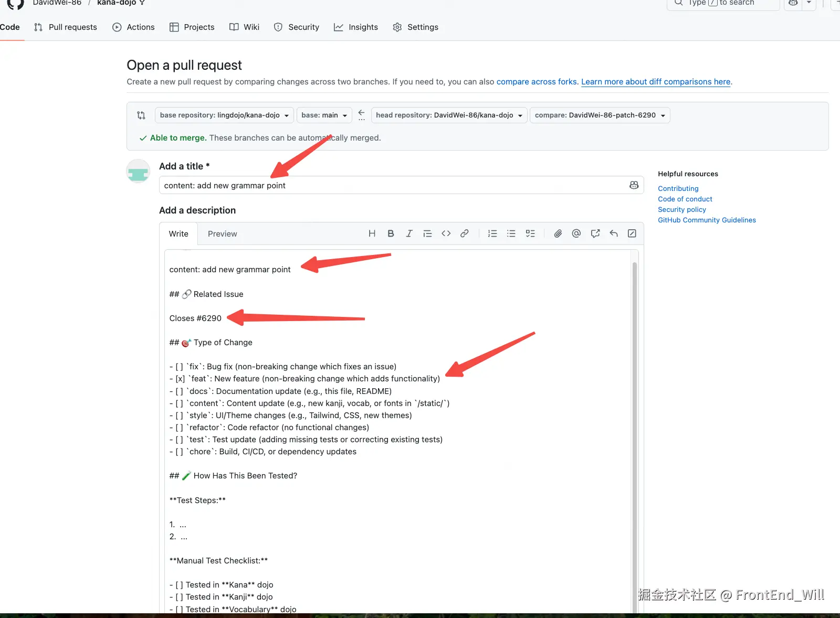Click the compare branches icon beside base repository

(x=141, y=115)
